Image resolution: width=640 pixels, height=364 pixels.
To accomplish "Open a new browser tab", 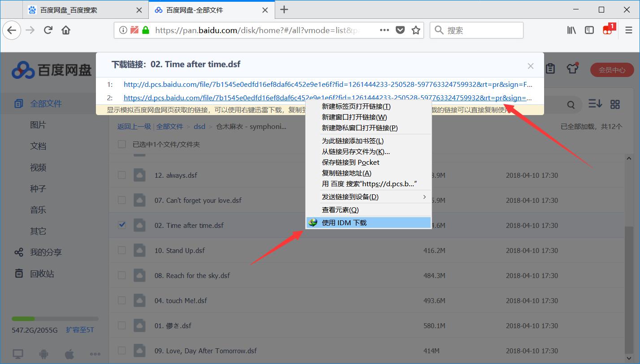I will pos(284,9).
